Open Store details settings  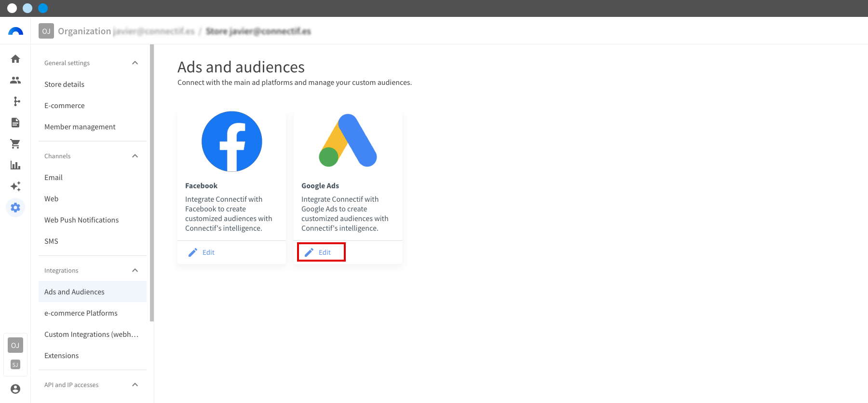pyautogui.click(x=93, y=84)
